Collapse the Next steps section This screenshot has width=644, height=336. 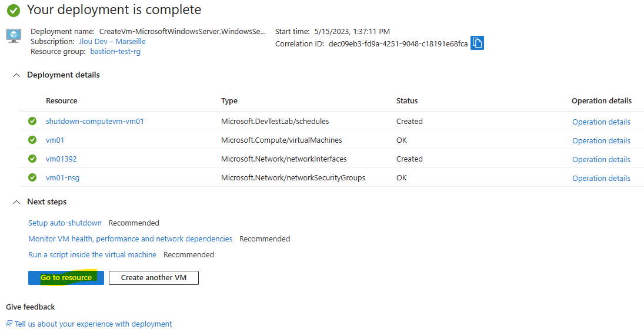[x=16, y=202]
